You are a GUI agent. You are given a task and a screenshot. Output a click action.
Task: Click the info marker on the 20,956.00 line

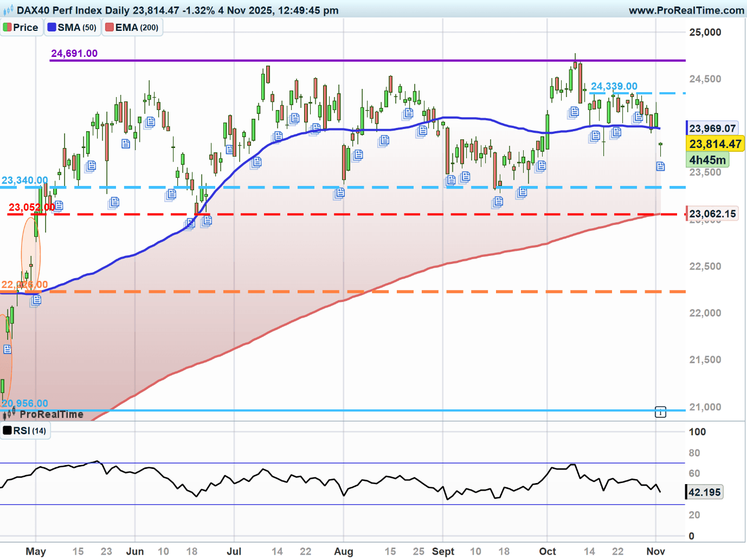(x=660, y=413)
